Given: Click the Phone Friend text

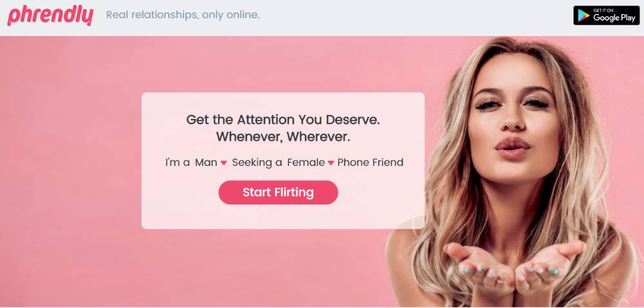Looking at the screenshot, I should point(370,163).
